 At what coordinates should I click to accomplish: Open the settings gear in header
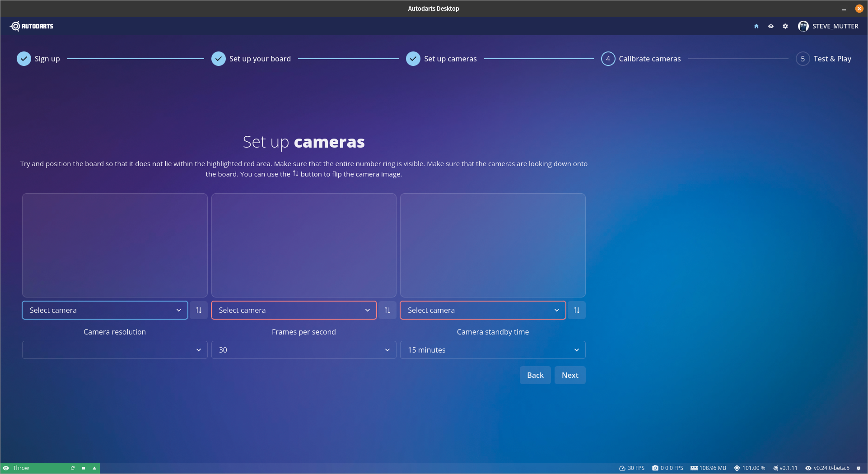click(x=785, y=26)
